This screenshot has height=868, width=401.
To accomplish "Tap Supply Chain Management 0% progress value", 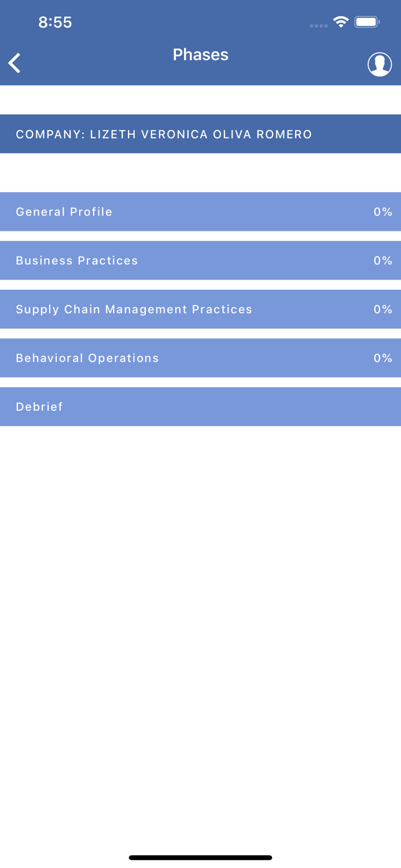I will click(x=382, y=309).
